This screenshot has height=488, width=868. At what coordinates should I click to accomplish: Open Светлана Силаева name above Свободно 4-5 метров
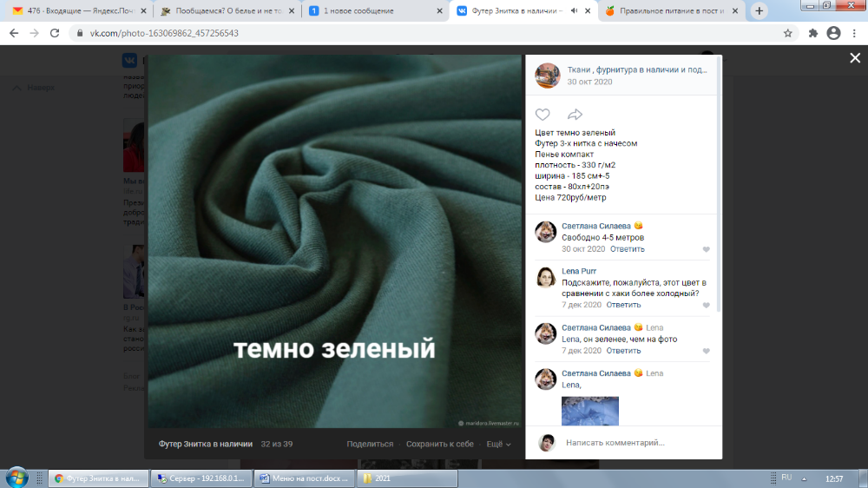point(596,226)
